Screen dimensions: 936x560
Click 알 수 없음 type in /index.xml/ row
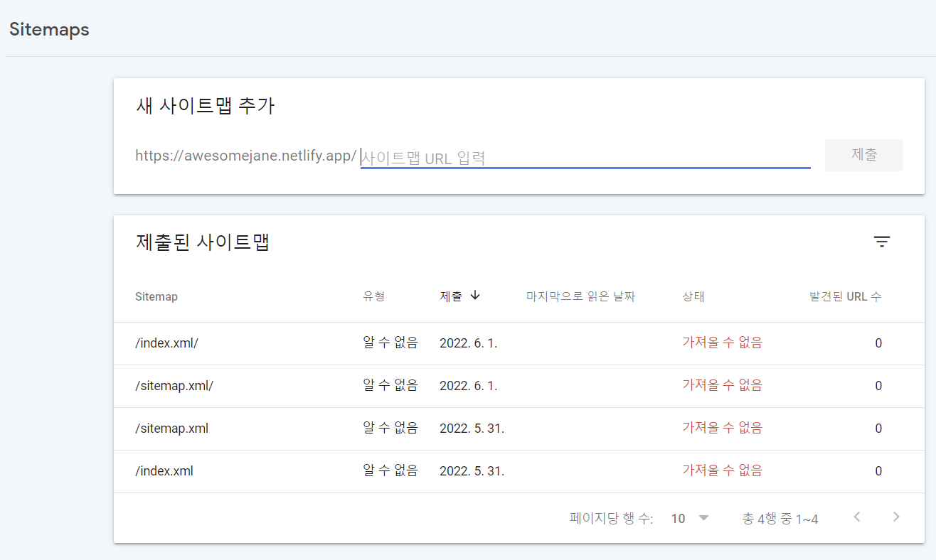[x=390, y=343]
